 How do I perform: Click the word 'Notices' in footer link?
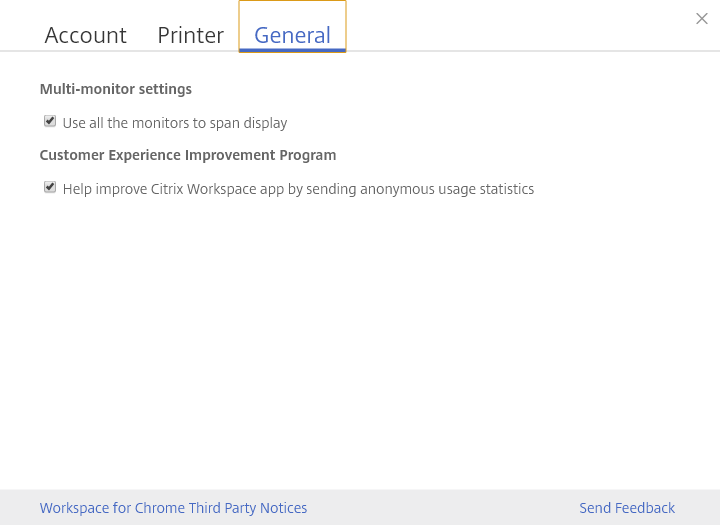[x=283, y=508]
